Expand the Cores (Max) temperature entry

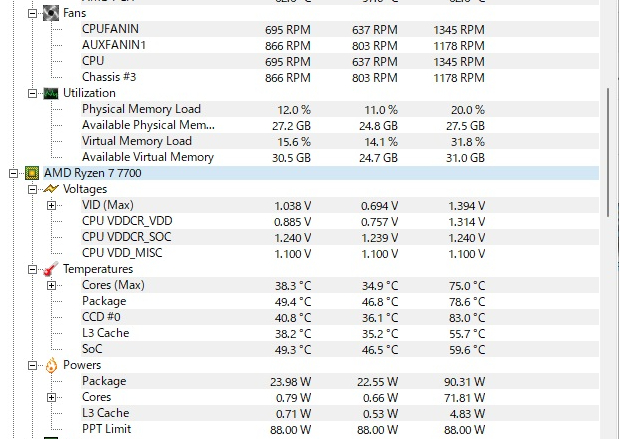tap(51, 285)
